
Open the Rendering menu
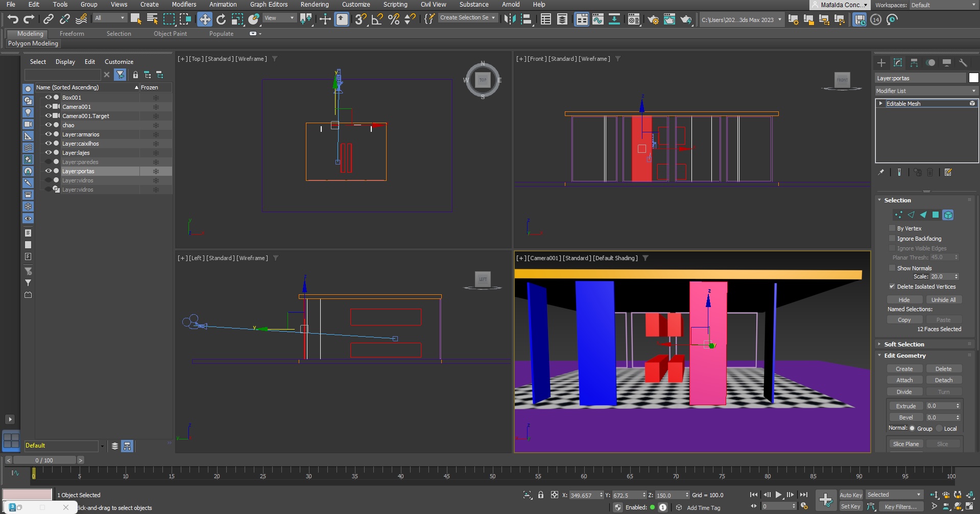(314, 5)
